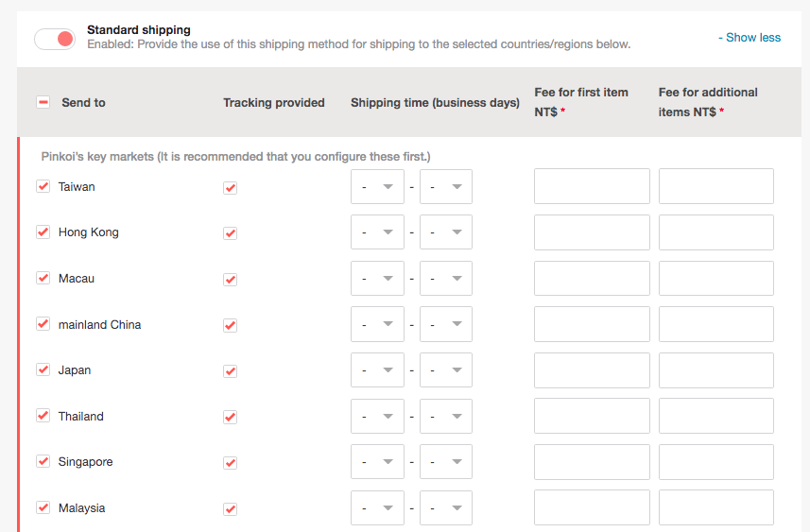Click Japan first item fee field
Screen dimensions: 810x532
pos(592,370)
